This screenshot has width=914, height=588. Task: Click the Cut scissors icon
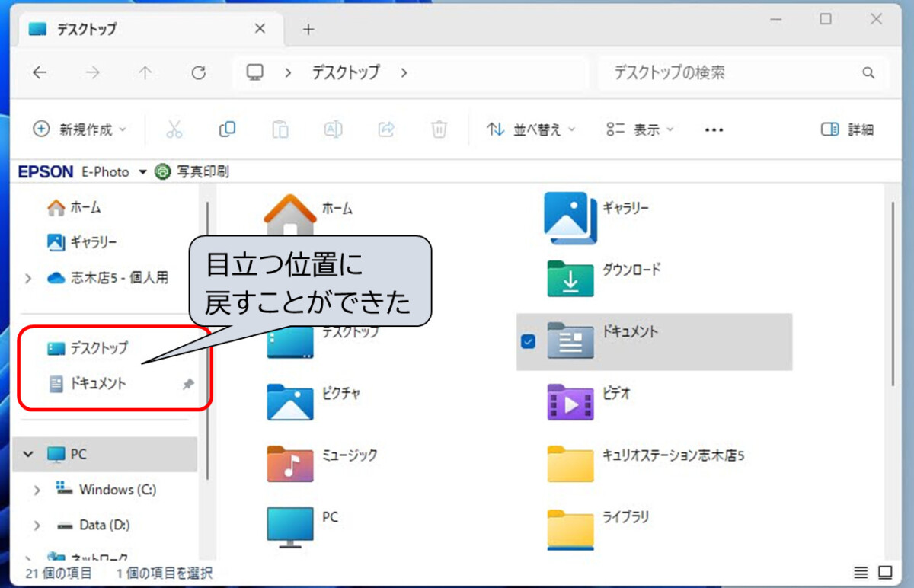coord(174,129)
